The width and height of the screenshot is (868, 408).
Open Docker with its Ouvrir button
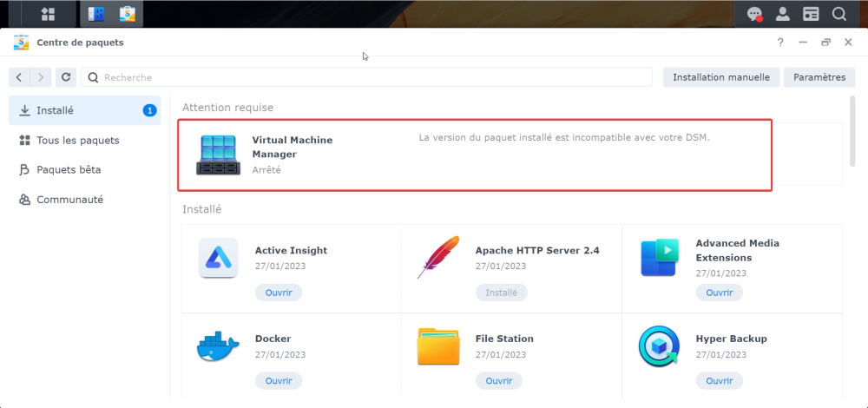pyautogui.click(x=279, y=381)
